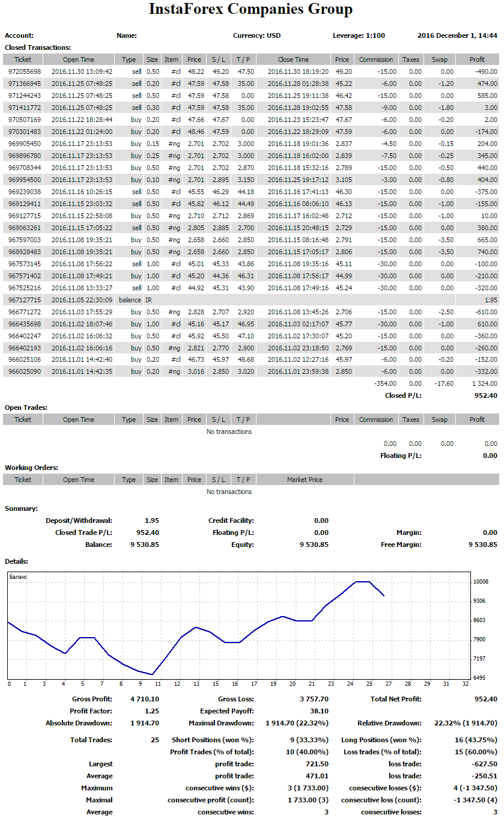The image size is (504, 818).
Task: Click ticket 966025090
Action: 25,371
